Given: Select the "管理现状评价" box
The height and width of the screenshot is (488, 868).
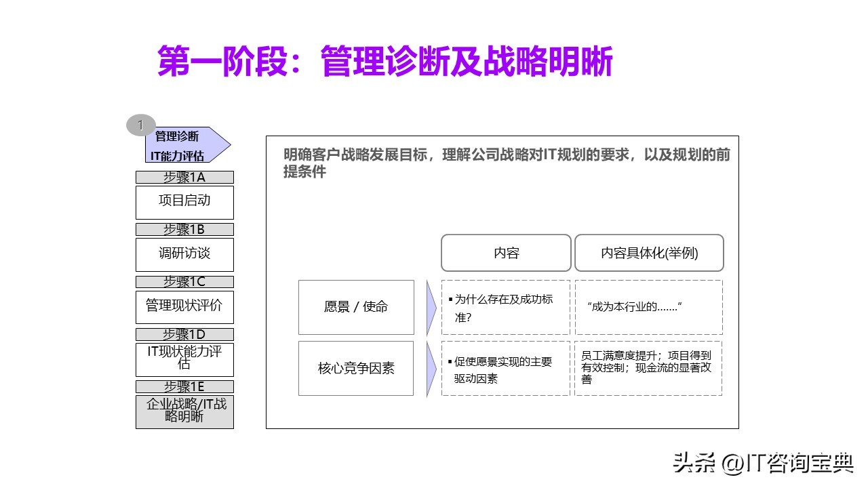Looking at the screenshot, I should [184, 307].
